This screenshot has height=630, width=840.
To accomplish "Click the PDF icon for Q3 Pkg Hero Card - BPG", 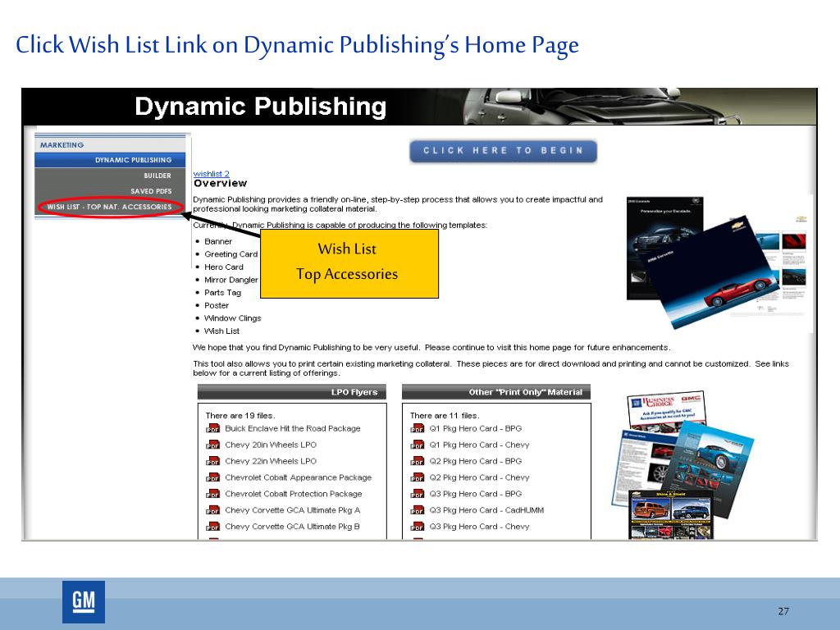I will coord(418,494).
